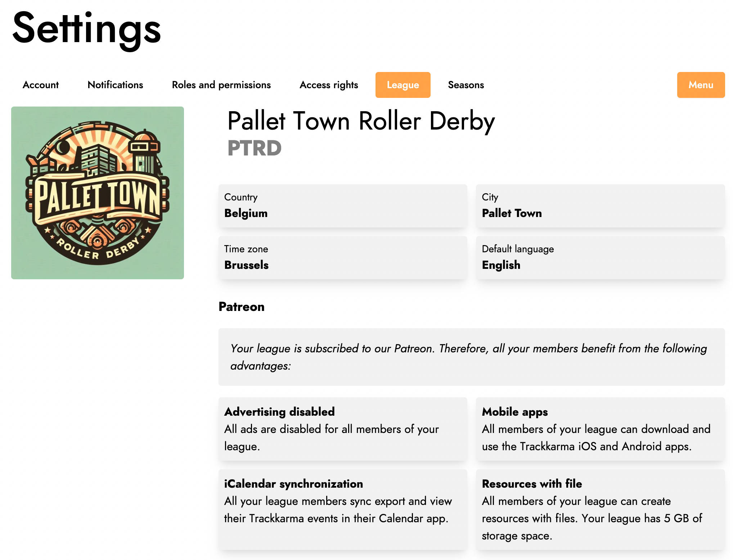Click the Patreon section heading

(242, 307)
